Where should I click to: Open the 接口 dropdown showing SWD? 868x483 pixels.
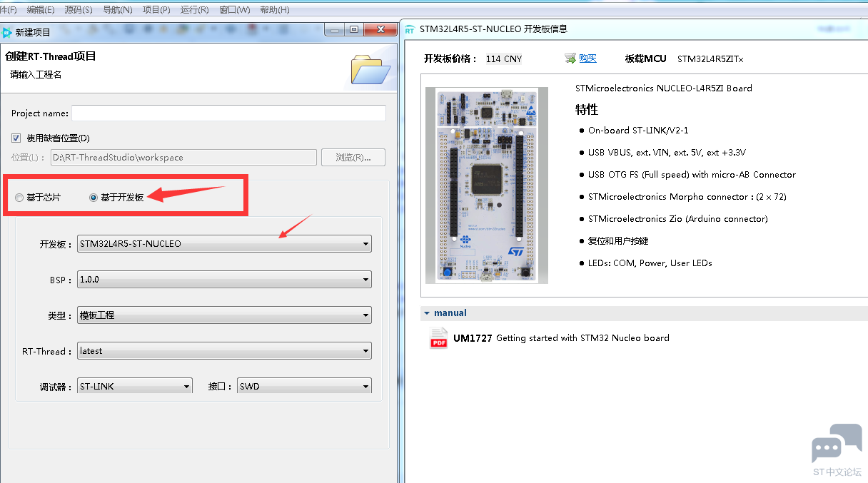pyautogui.click(x=304, y=386)
